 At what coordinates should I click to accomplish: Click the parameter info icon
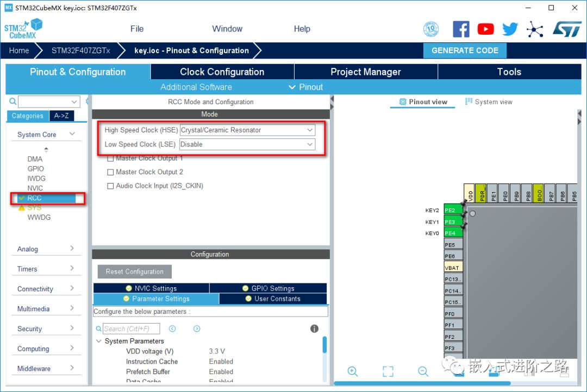point(315,328)
